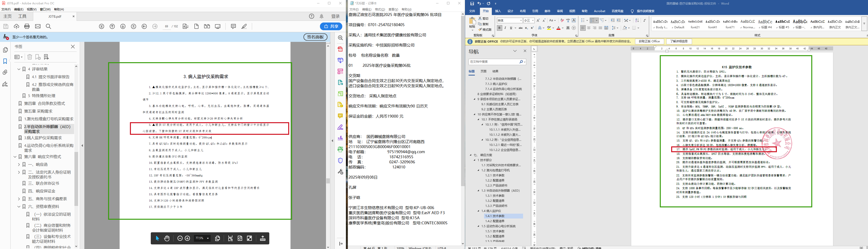
Task: Collapse the '4 评审结果' bookmark
Action: 19,69
